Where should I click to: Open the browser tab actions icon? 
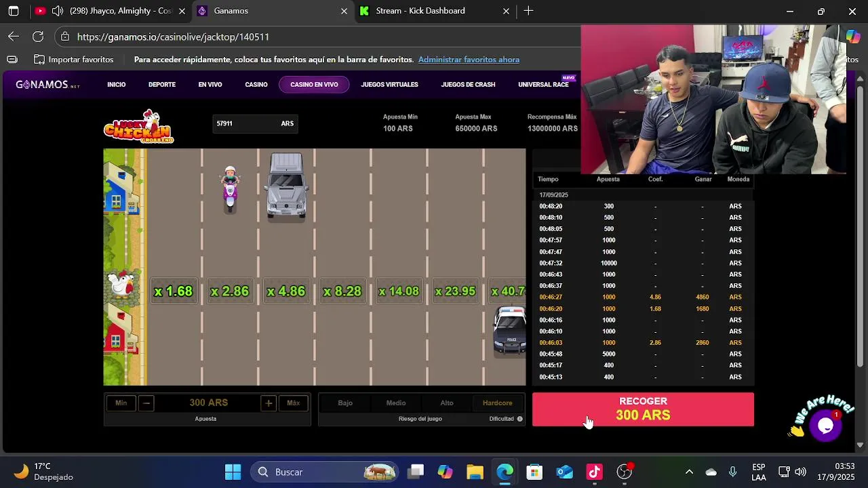[x=13, y=11]
